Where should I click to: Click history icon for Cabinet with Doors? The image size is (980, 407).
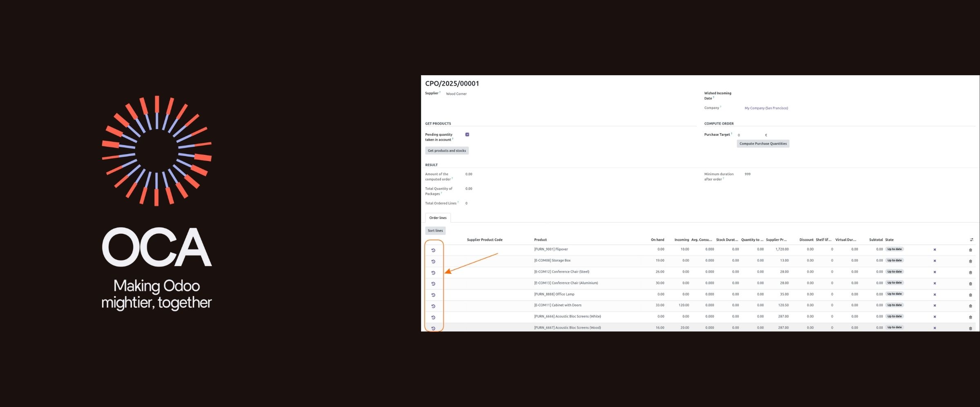[x=433, y=306]
